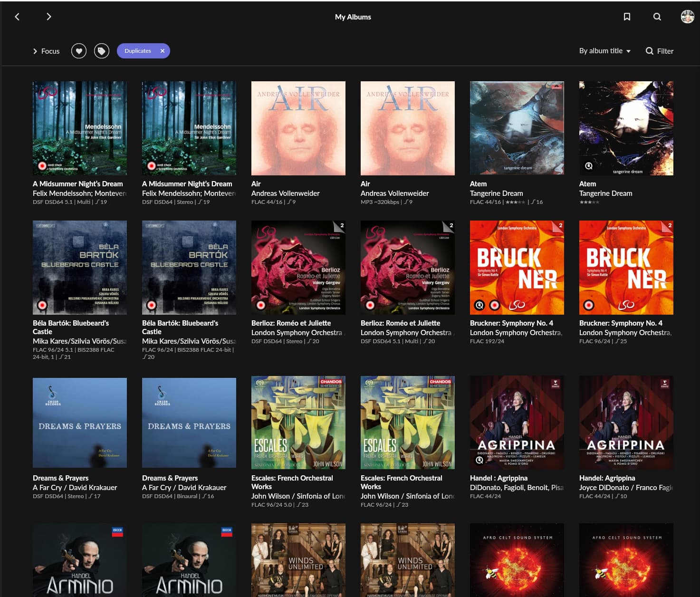The width and height of the screenshot is (700, 597).
Task: Open the Atem FLAC 44/16 album cover
Action: click(x=517, y=128)
